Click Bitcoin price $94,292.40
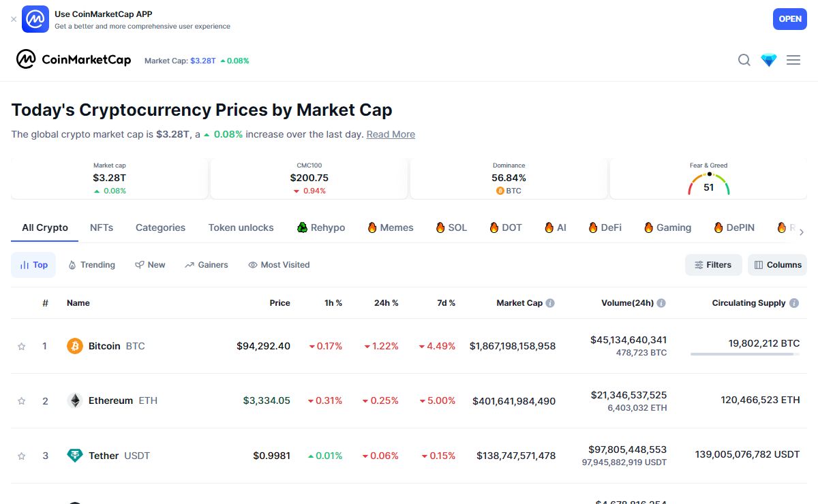Viewport: 818px width, 504px height. pyautogui.click(x=263, y=346)
